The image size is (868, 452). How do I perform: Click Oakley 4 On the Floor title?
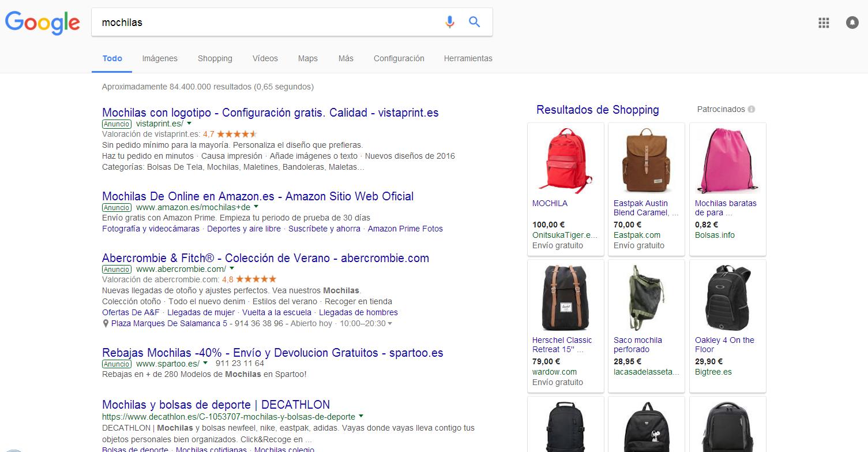[724, 345]
